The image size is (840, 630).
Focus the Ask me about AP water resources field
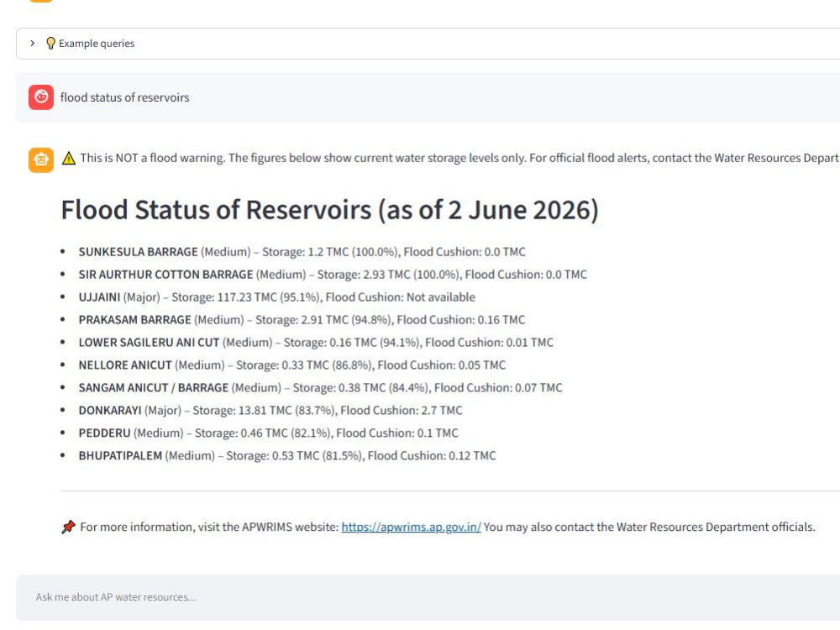pos(428,597)
